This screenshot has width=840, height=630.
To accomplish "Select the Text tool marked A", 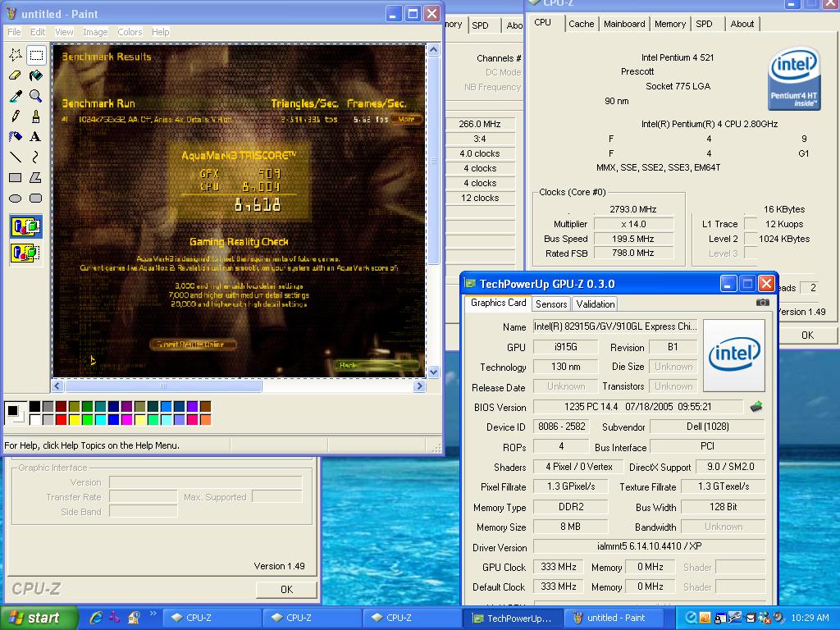I will (36, 137).
